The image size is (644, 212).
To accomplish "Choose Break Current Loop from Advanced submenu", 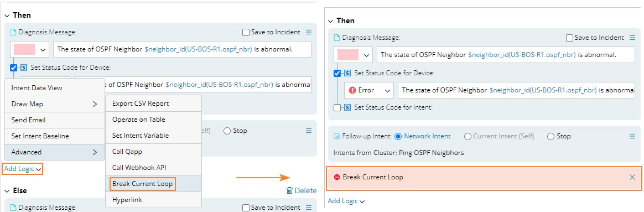I will coord(143,184).
